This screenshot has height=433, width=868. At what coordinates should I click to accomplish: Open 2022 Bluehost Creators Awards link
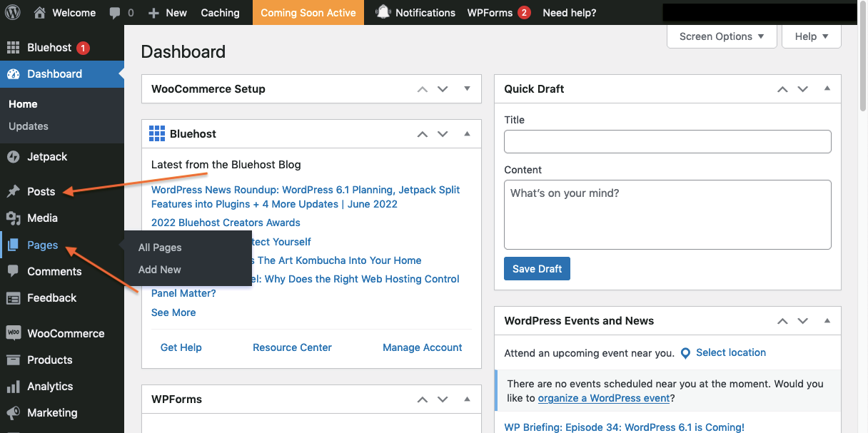[226, 223]
